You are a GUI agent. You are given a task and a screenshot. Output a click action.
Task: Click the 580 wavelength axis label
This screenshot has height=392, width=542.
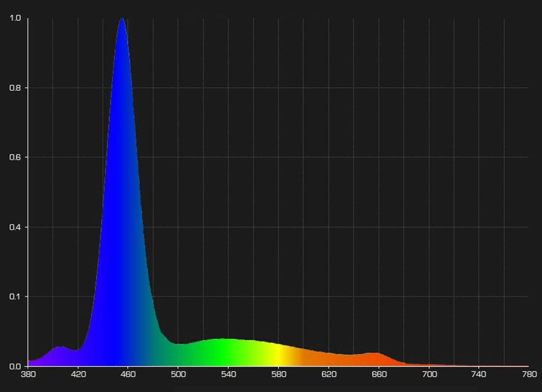[278, 374]
